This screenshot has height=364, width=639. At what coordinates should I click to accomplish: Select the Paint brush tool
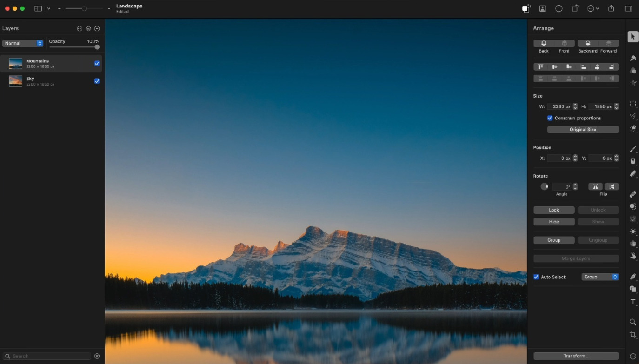632,149
